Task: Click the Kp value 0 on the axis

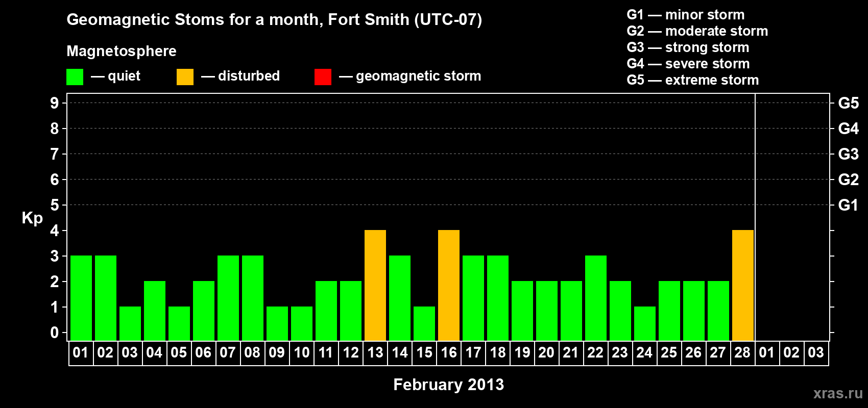Action: 55,333
